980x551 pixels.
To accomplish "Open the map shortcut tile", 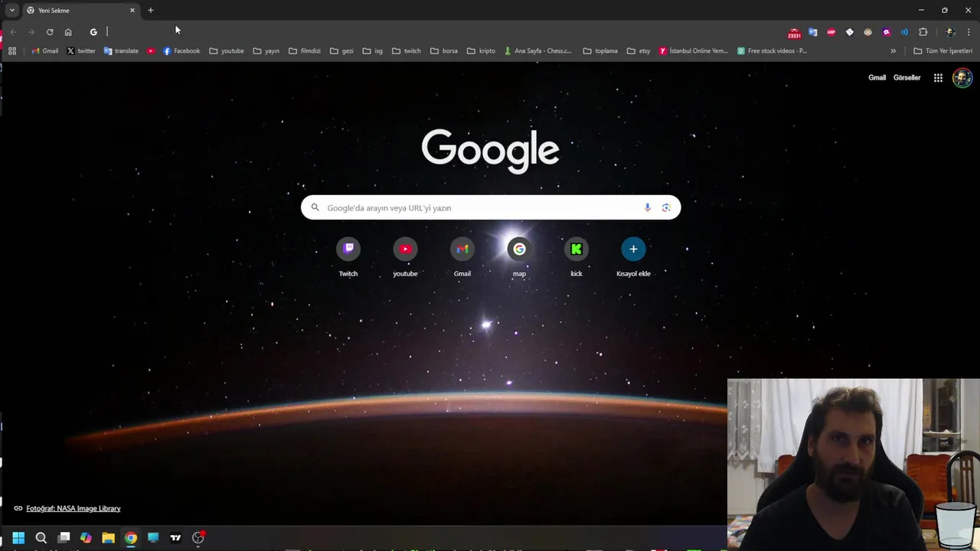I will point(519,257).
